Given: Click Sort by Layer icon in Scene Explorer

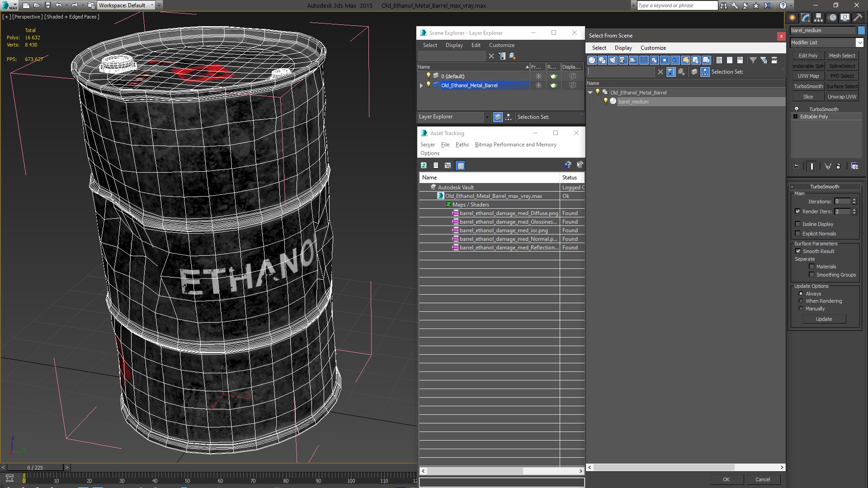Looking at the screenshot, I should (498, 117).
